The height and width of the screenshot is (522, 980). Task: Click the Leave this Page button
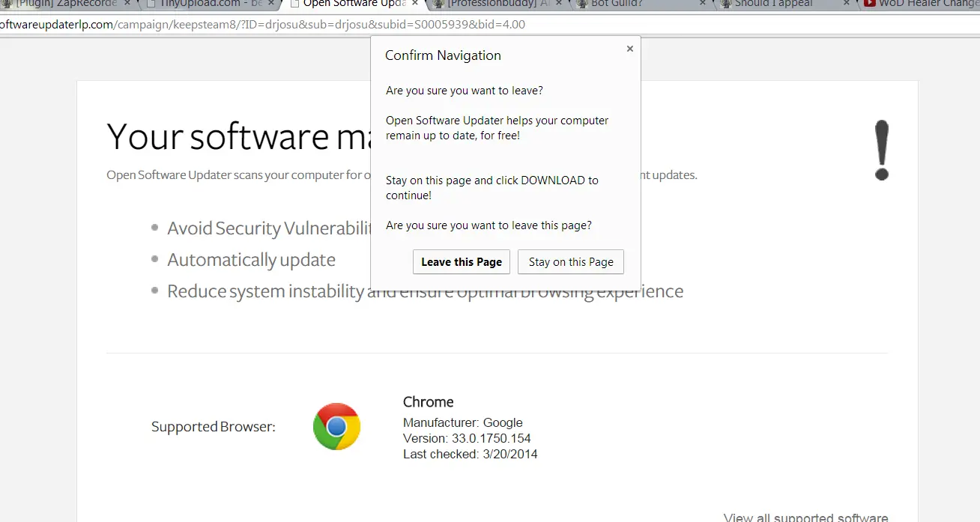tap(461, 262)
